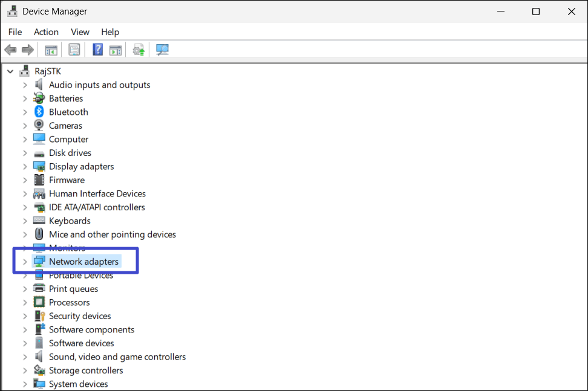Open the View menu

tap(80, 31)
